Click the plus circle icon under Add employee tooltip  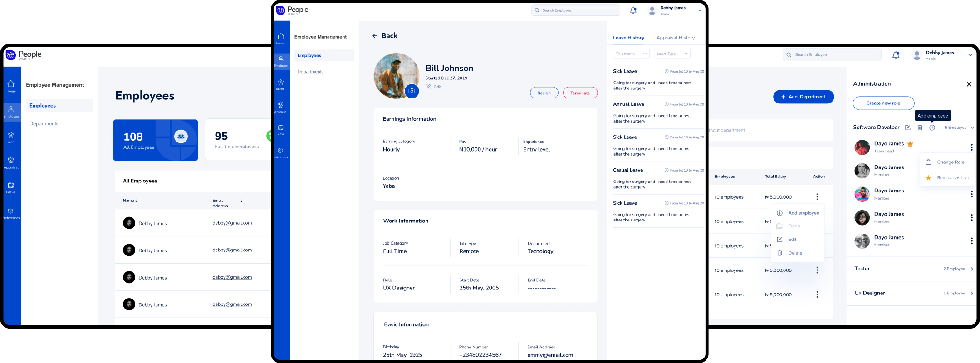[932, 128]
